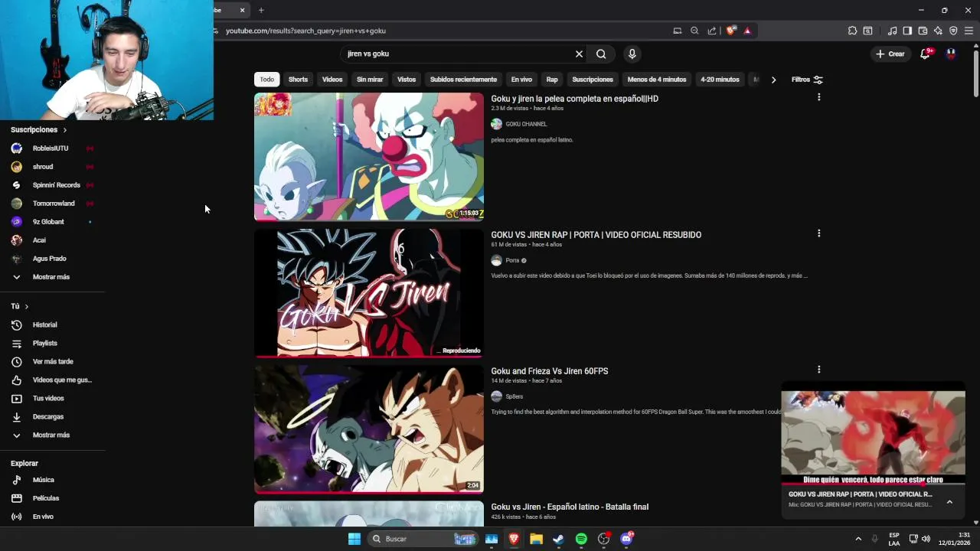Viewport: 980px width, 551px height.
Task: Expand the miniplayer with the chevron
Action: point(949,502)
